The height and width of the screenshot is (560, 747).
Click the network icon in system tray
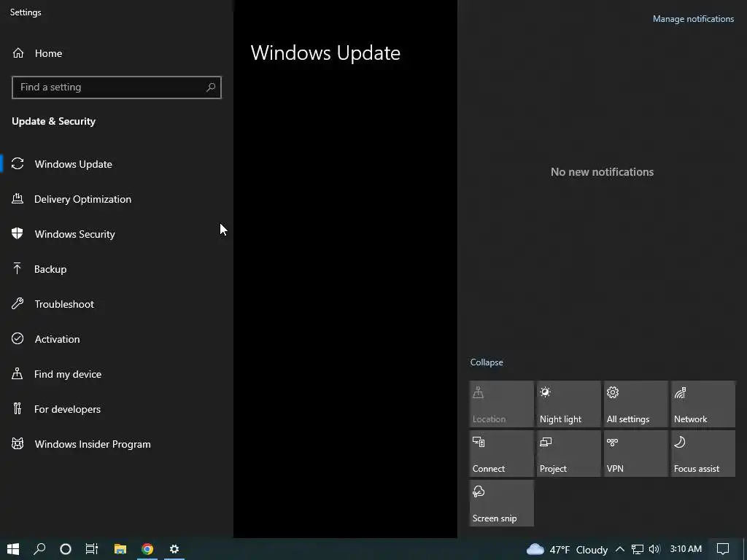[x=637, y=549]
